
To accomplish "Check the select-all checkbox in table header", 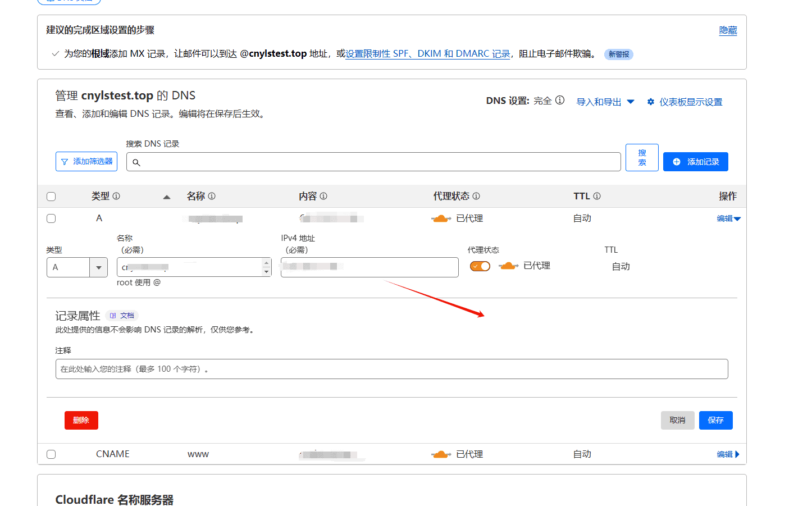I will 51,196.
